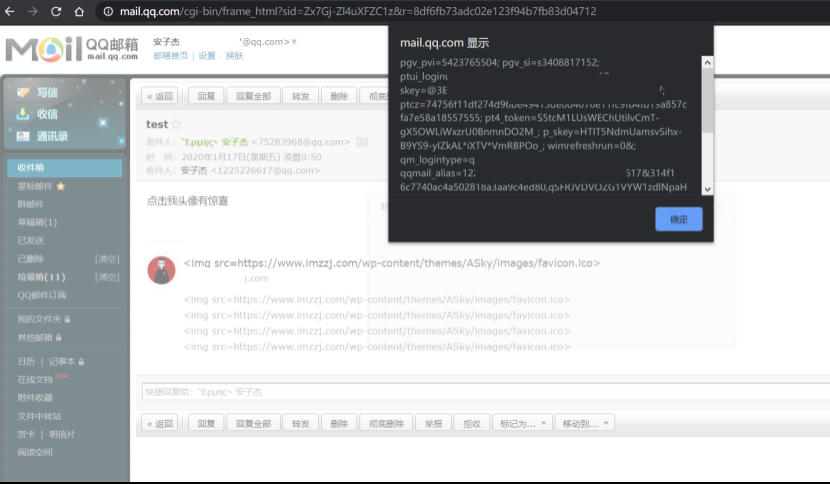
Task: Click alert dialog scroll down arrow
Action: 707,190
